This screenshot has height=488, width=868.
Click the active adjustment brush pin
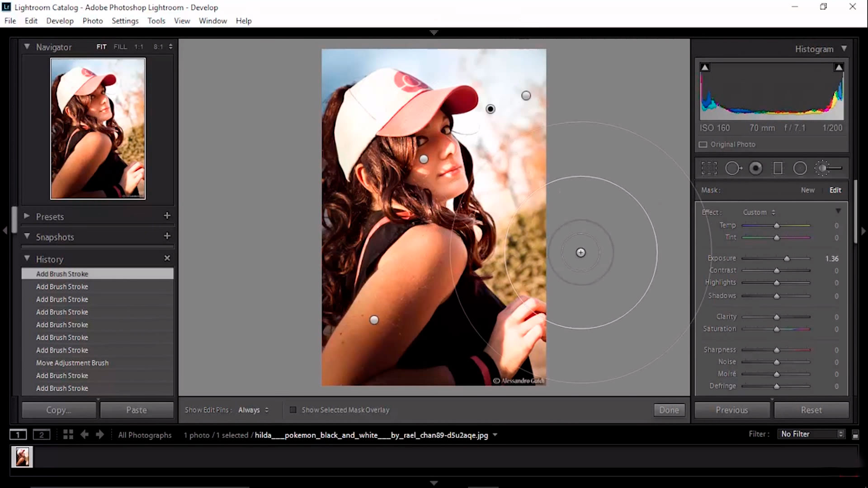[x=491, y=109]
